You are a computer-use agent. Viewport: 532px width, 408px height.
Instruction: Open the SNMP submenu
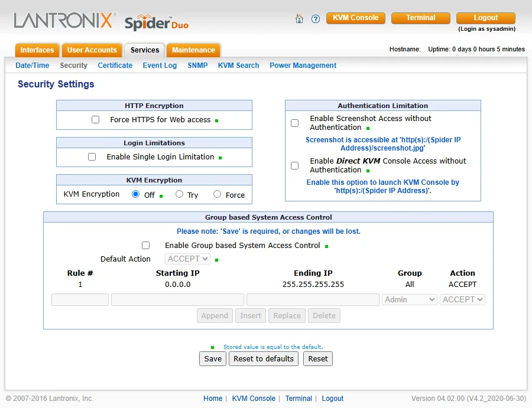tap(197, 66)
